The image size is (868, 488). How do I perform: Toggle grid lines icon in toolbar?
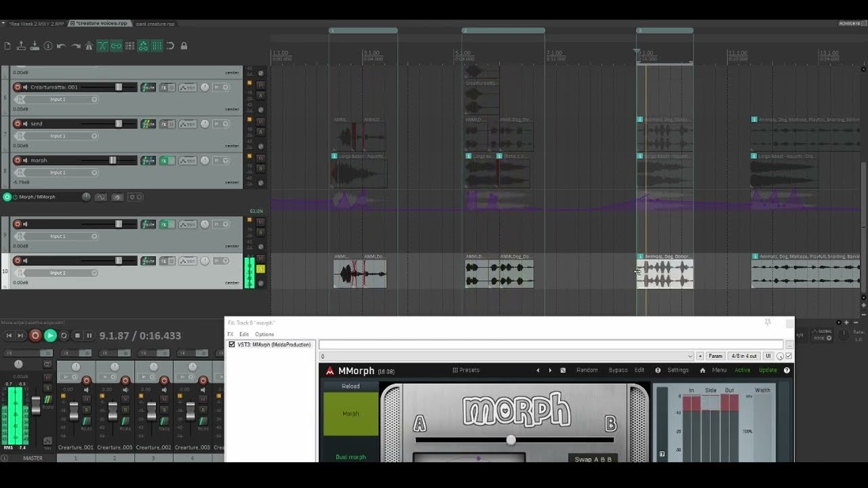coord(157,46)
